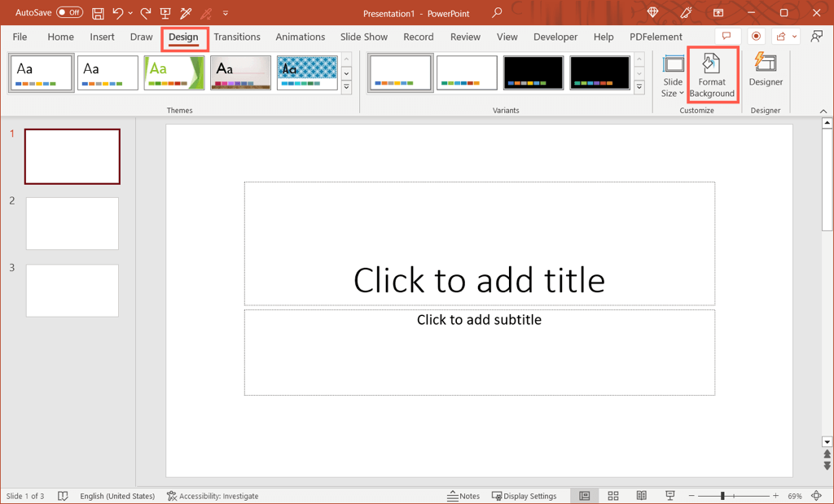Viewport: 834px width, 504px height.
Task: Toggle the Notes pane
Action: click(x=463, y=496)
